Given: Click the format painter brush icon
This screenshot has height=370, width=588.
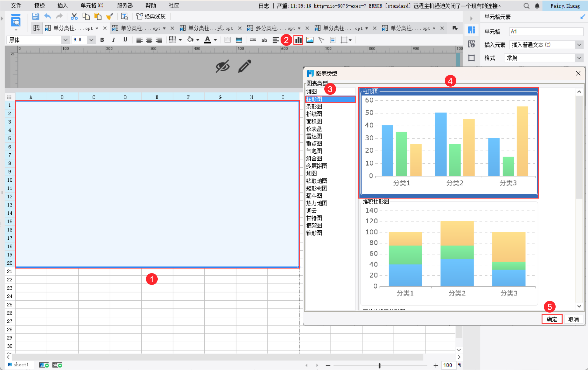Looking at the screenshot, I should (109, 17).
